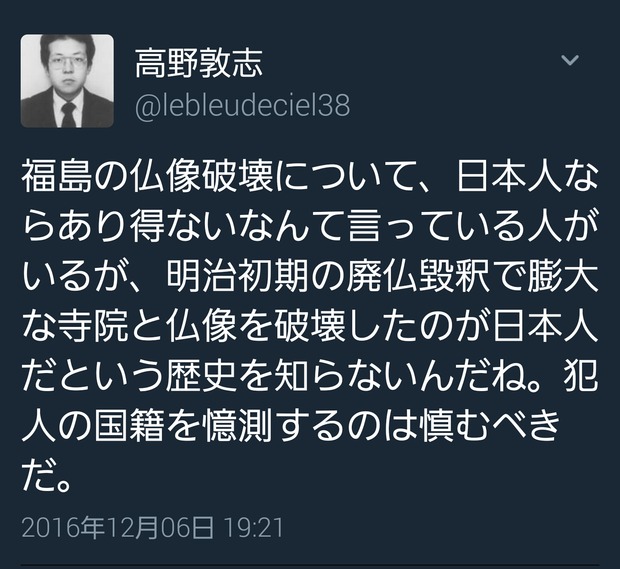Open the 高野敦志 display name profile

[x=199, y=63]
